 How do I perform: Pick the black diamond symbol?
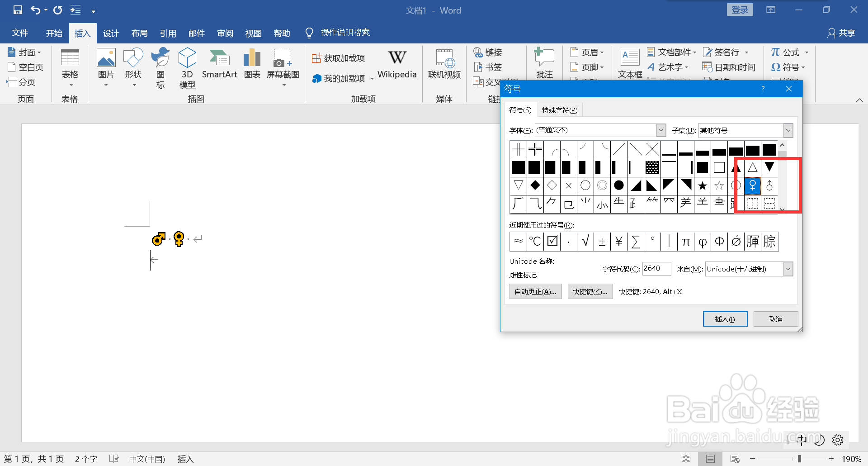pos(535,185)
